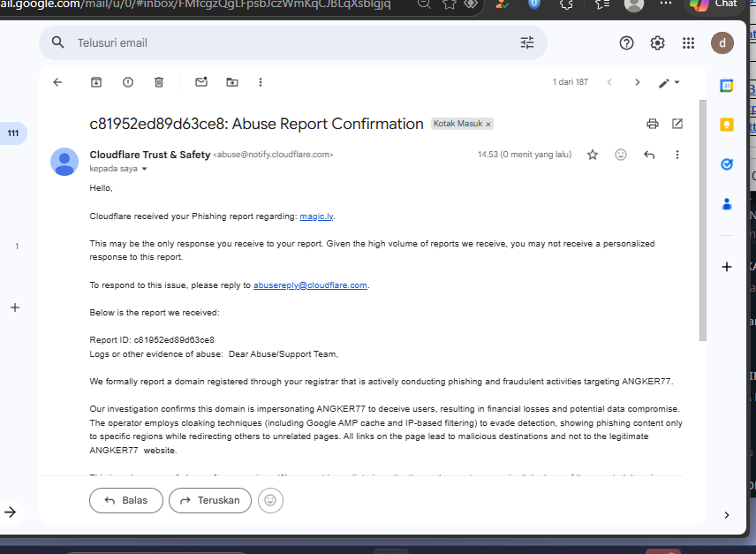This screenshot has width=756, height=554.
Task: Archive this email
Action: (x=96, y=82)
